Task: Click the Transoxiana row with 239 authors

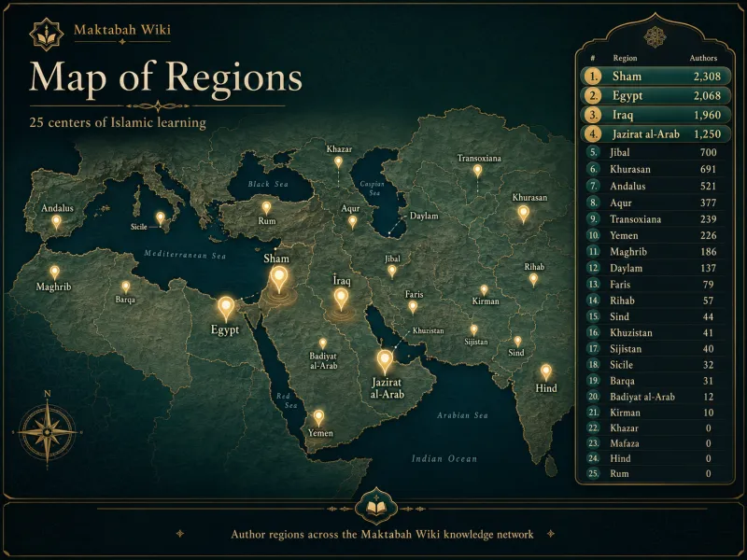Action: pyautogui.click(x=655, y=219)
